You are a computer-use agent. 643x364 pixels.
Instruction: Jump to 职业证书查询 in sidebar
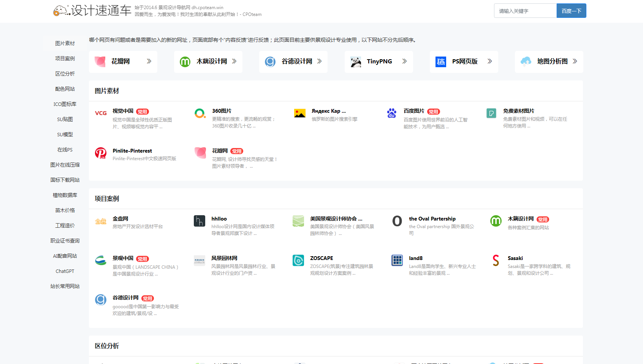(x=65, y=241)
